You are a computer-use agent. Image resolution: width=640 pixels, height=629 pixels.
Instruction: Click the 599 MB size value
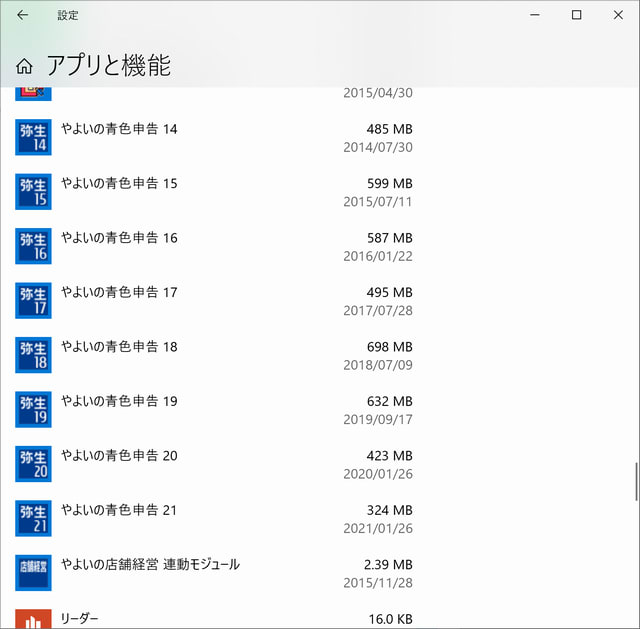(x=389, y=183)
